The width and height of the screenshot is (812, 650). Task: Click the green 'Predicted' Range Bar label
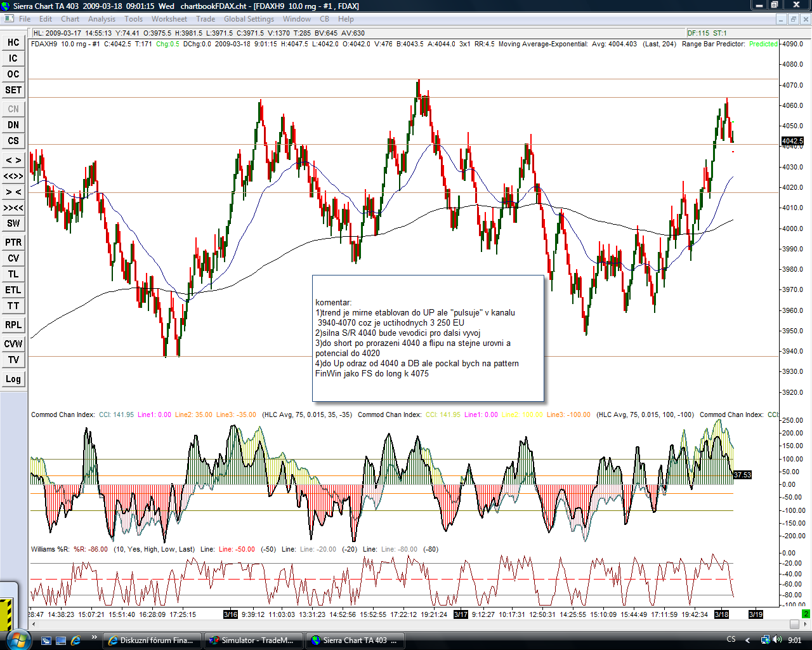(763, 44)
